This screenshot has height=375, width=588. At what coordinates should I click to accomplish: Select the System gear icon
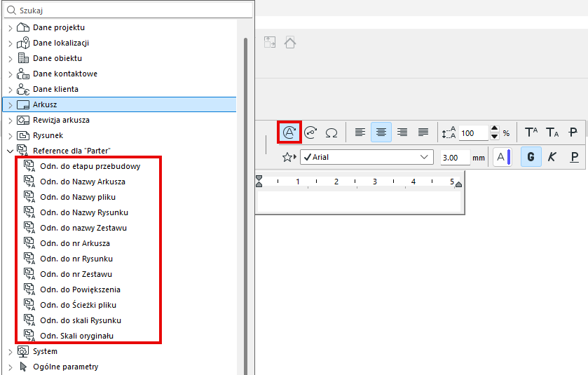click(23, 351)
